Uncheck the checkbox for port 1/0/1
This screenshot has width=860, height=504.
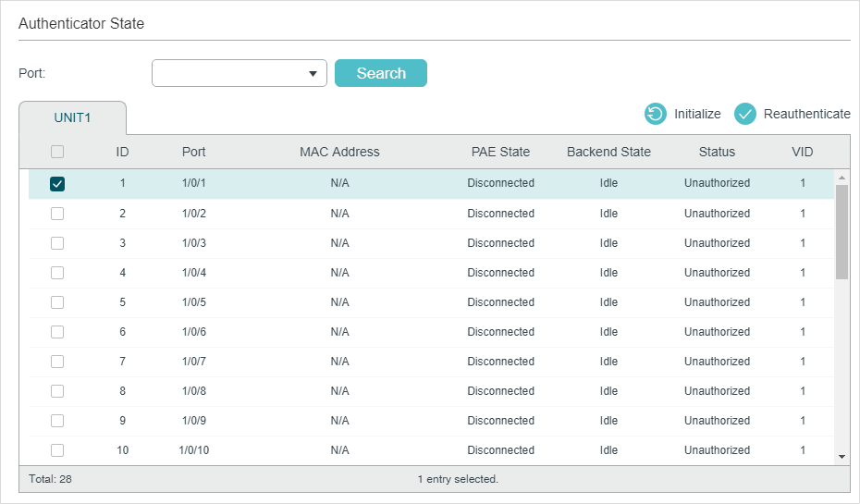pos(57,184)
